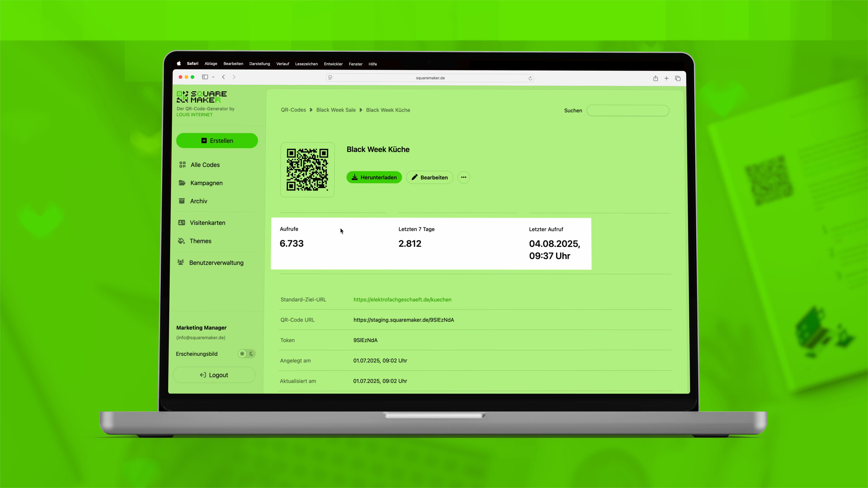Click the Herunterladen button
Viewport: 868px width, 488px height.
tap(374, 178)
